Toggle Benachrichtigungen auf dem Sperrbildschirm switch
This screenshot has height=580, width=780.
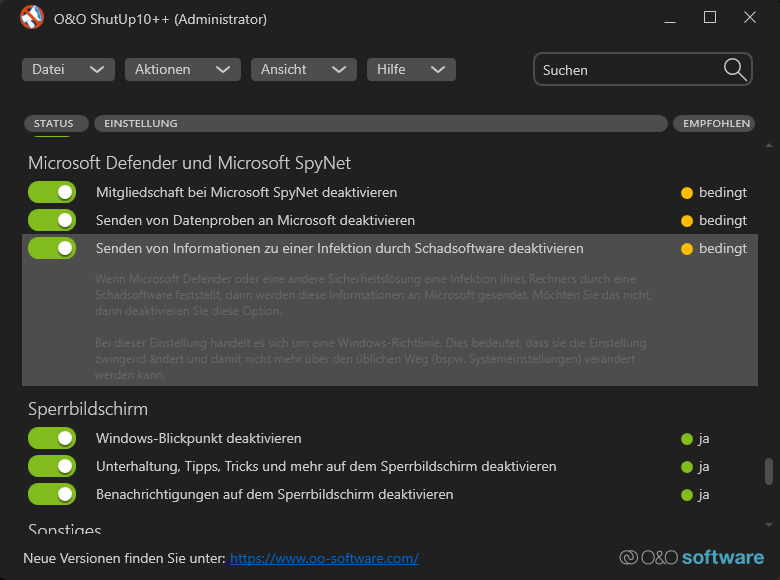click(52, 494)
